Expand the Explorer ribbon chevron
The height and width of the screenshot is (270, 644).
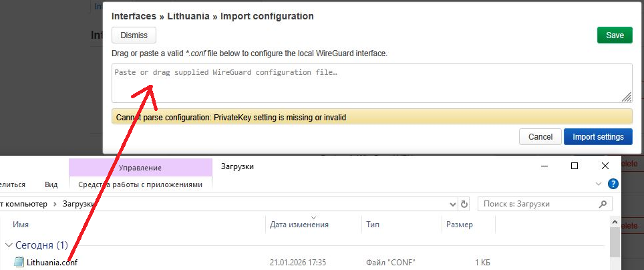click(x=598, y=184)
